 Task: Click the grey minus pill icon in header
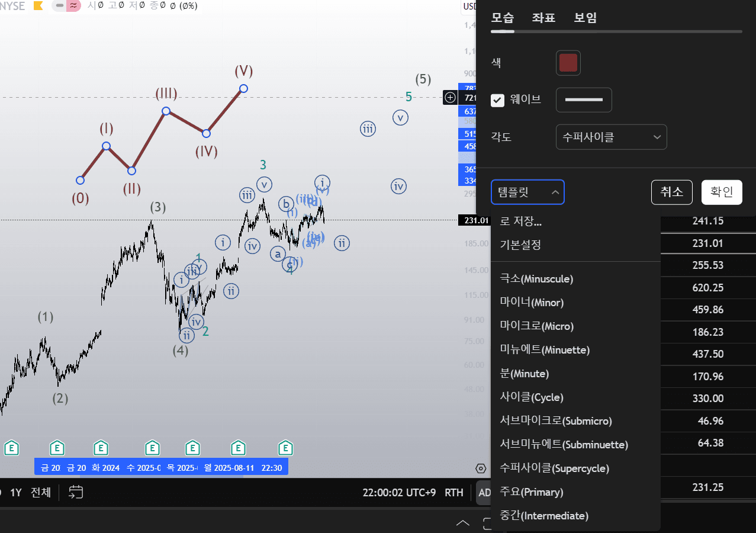(59, 6)
